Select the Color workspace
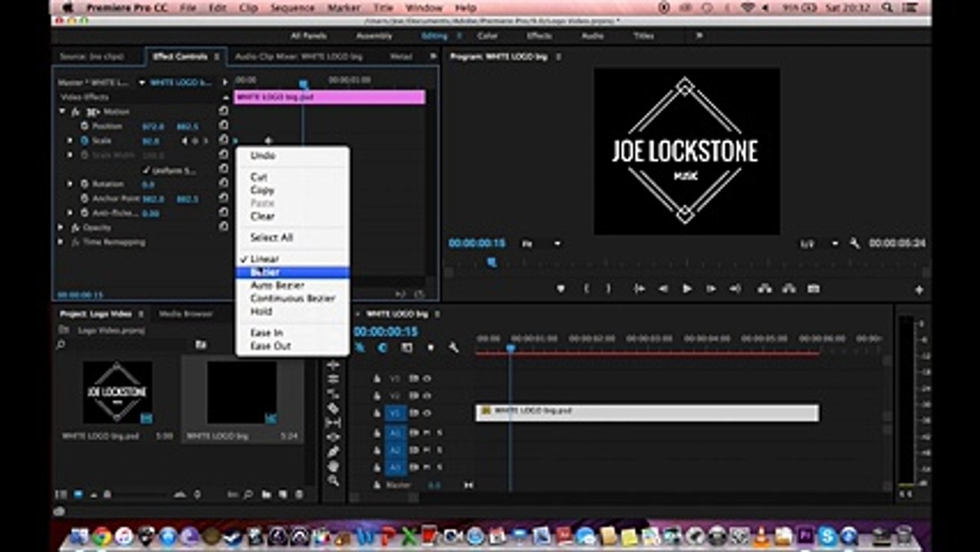 tap(487, 36)
